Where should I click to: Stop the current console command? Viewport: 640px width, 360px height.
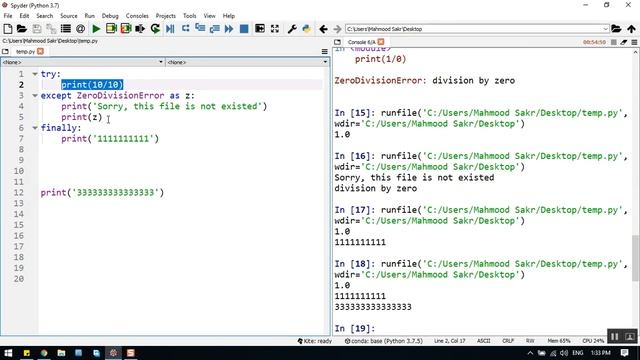point(613,42)
